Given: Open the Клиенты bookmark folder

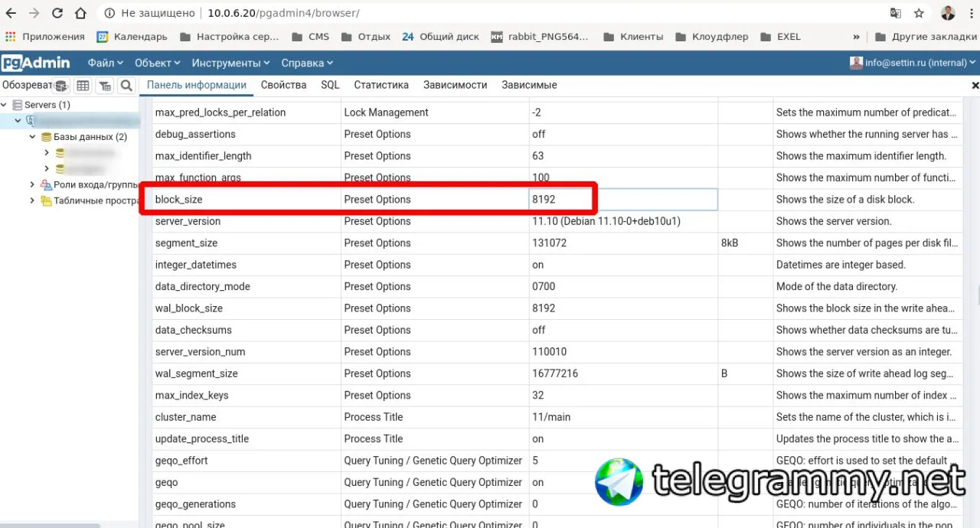Looking at the screenshot, I should point(633,37).
